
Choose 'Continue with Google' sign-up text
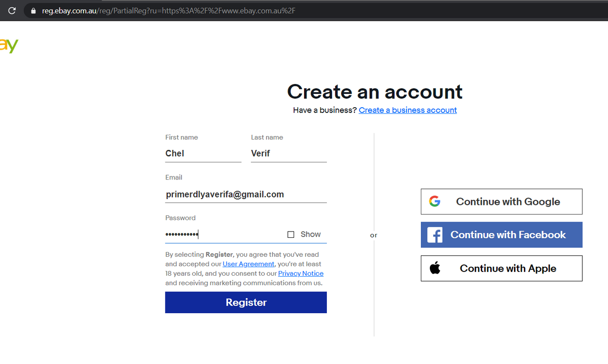pos(508,202)
